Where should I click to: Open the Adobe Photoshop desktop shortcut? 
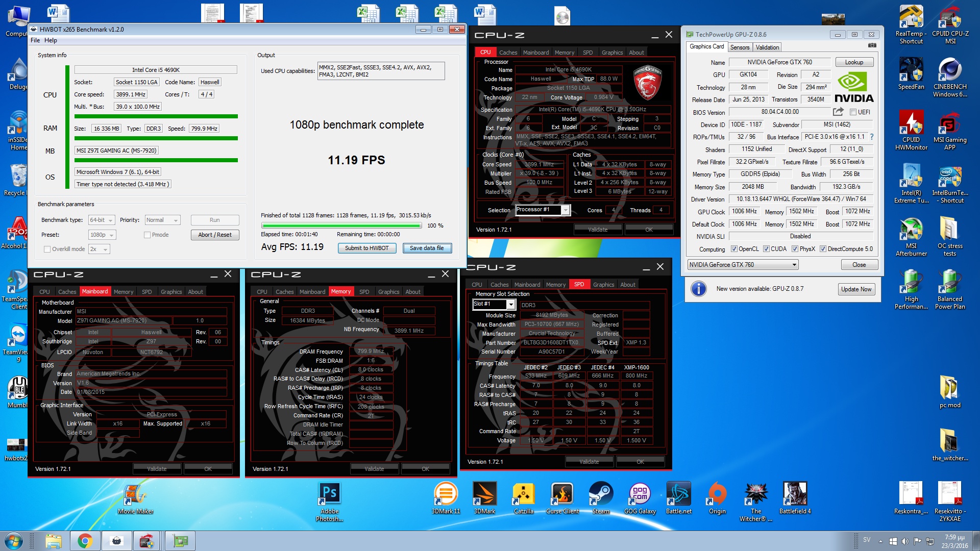pyautogui.click(x=329, y=501)
